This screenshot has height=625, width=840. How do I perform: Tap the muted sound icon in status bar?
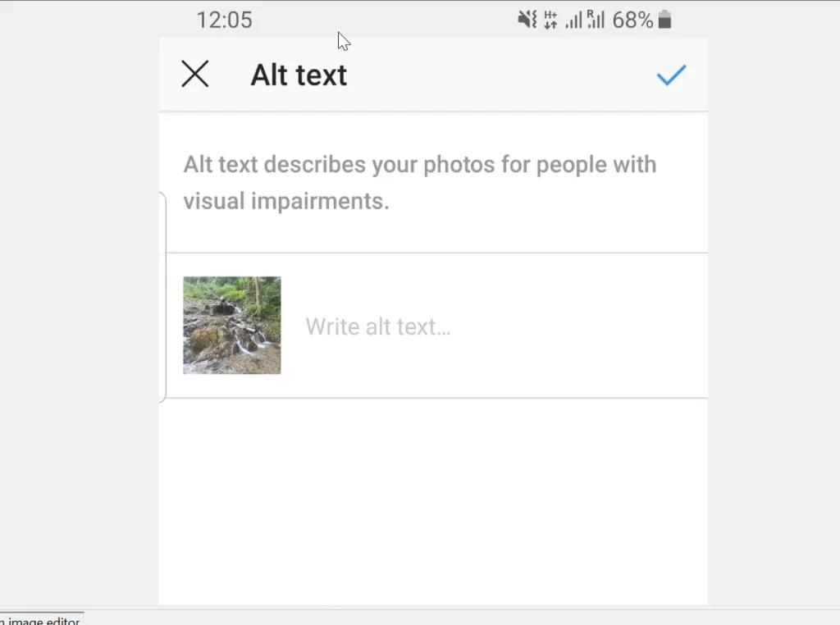[x=525, y=19]
